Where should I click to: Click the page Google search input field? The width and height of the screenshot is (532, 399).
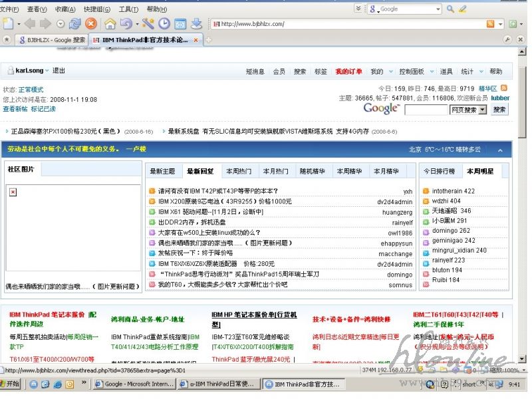point(426,110)
